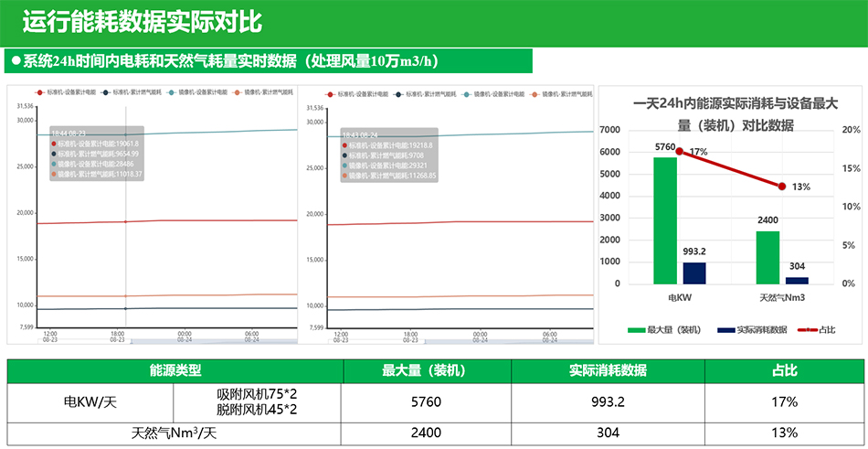Select the 吸附风机75*2 脱附风机45*2 cell

coord(258,403)
